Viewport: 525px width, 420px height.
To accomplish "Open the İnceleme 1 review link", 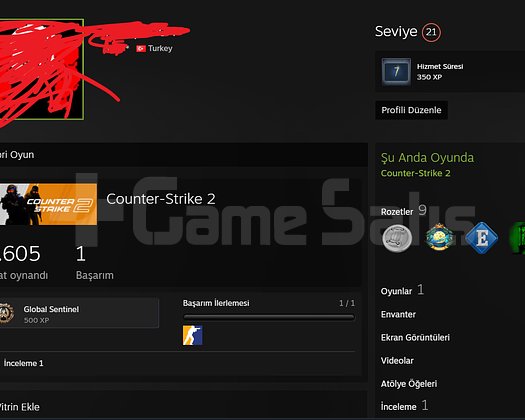I will coord(23,363).
